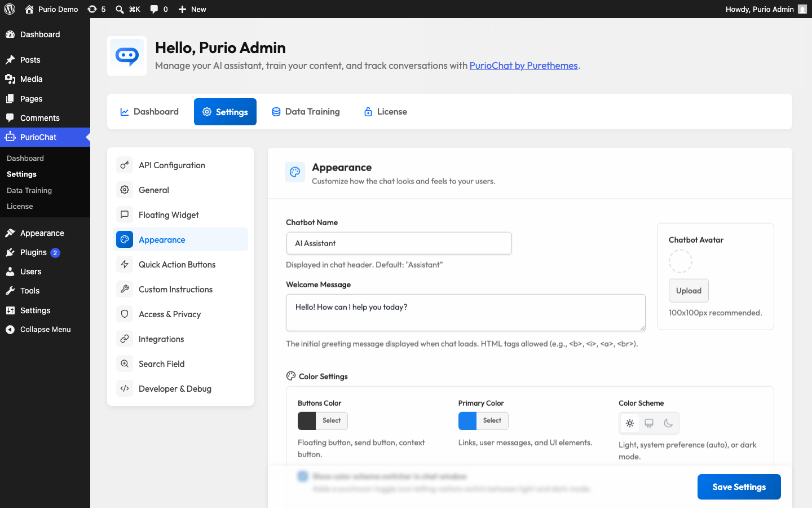812x508 pixels.
Task: Open the Data Training tab
Action: [306, 112]
